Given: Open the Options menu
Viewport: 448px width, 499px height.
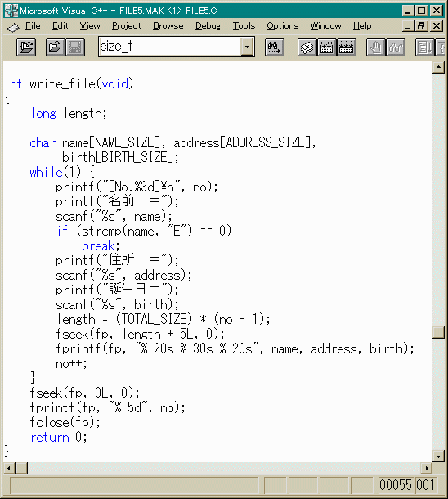Looking at the screenshot, I should tap(282, 26).
